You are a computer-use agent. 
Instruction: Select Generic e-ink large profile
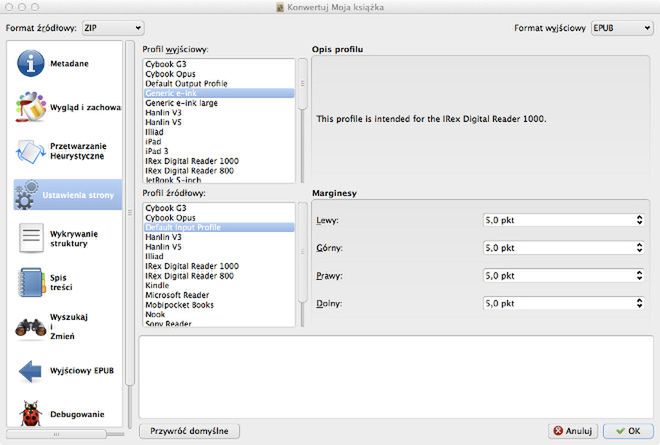(x=219, y=103)
